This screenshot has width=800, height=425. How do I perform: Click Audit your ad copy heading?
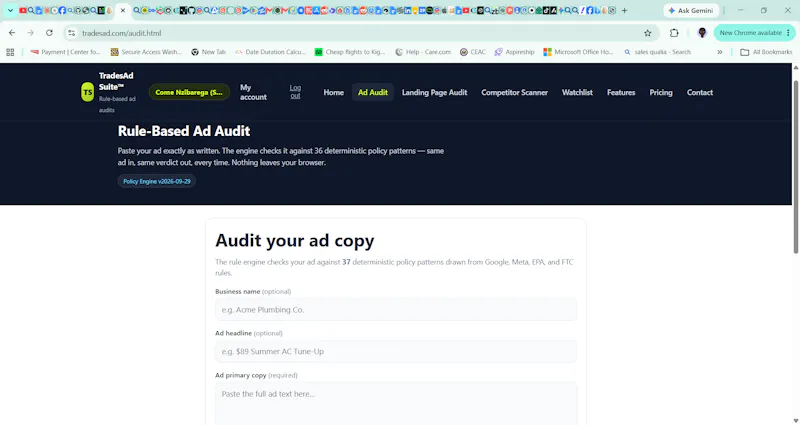coord(295,240)
